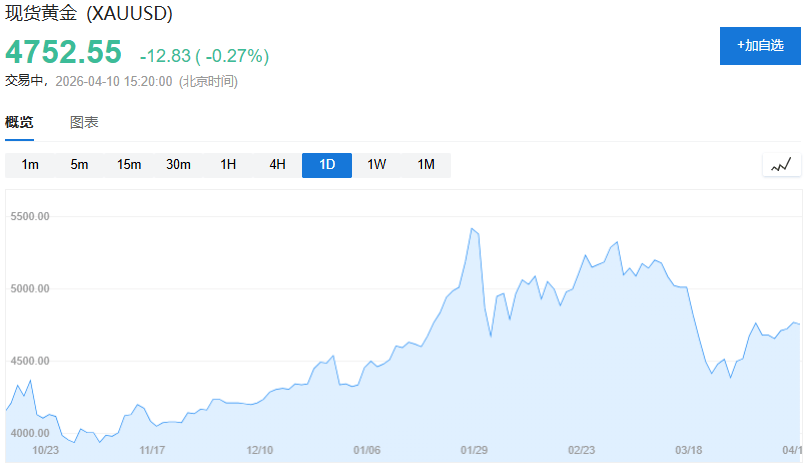Switch chart to 15m interval
The image size is (804, 463).
point(129,165)
